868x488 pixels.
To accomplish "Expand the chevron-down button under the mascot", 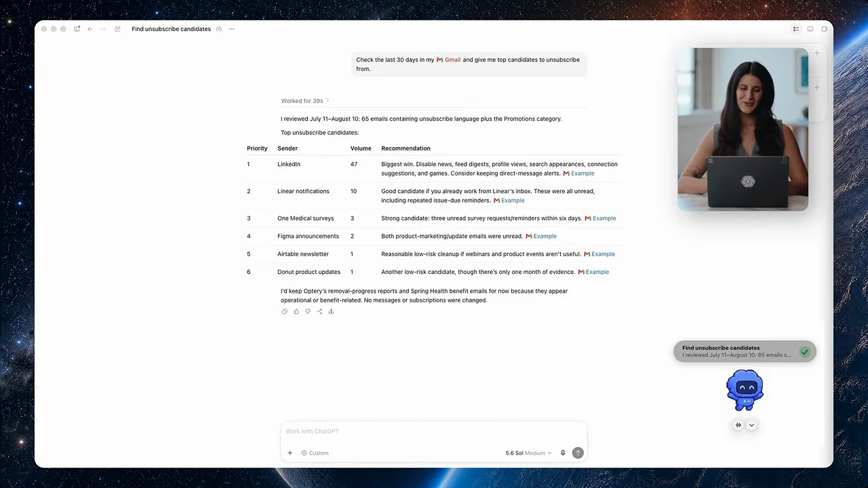I will 751,425.
